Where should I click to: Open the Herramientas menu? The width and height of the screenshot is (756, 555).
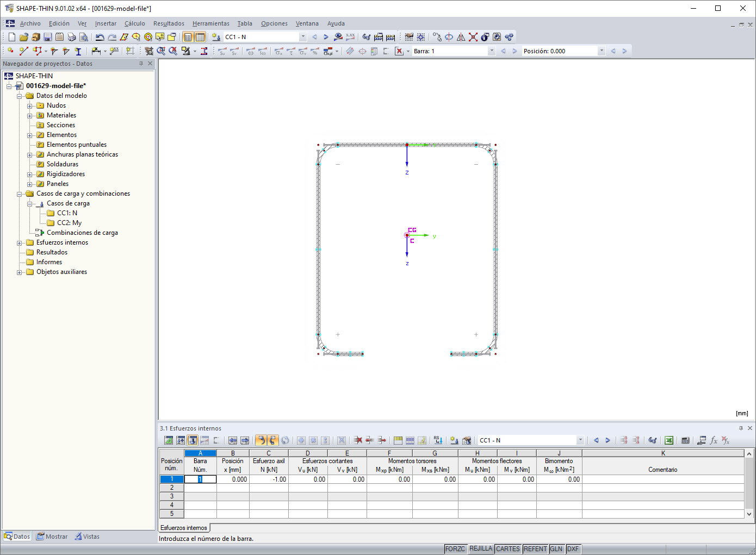(211, 23)
